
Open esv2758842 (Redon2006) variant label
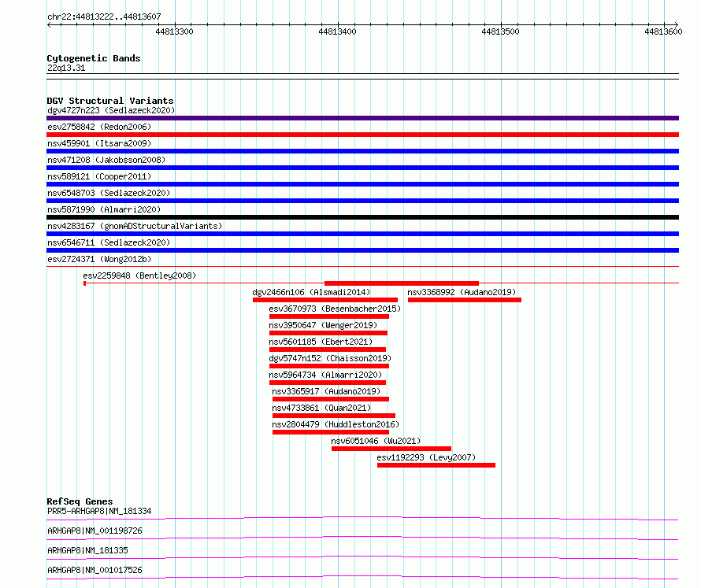pyautogui.click(x=99, y=127)
